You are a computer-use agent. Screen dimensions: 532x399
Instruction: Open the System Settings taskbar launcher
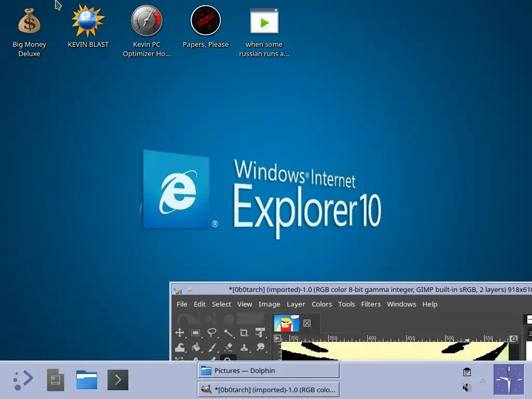click(x=55, y=380)
